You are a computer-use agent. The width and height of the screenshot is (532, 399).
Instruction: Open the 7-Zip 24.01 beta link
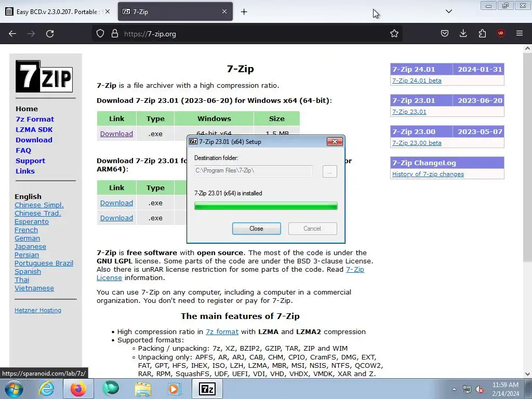pos(417,81)
